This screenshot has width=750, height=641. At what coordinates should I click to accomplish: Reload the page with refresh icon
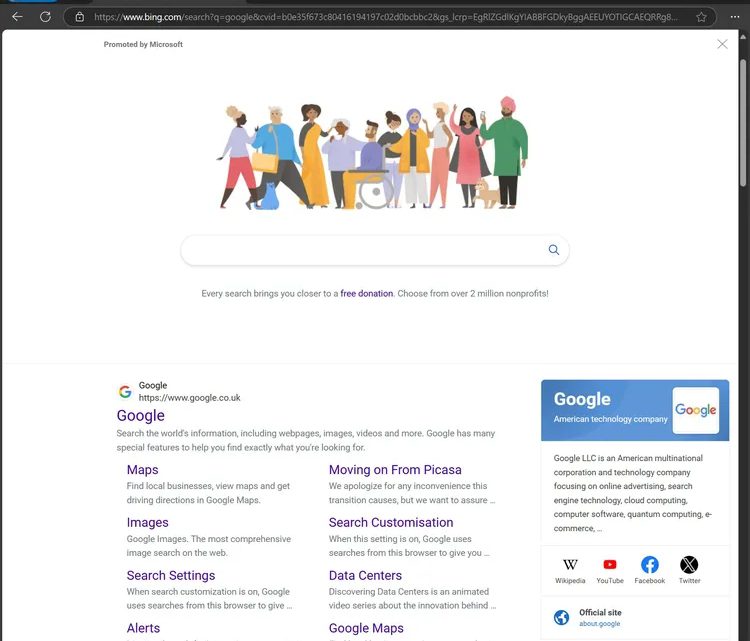(x=45, y=17)
